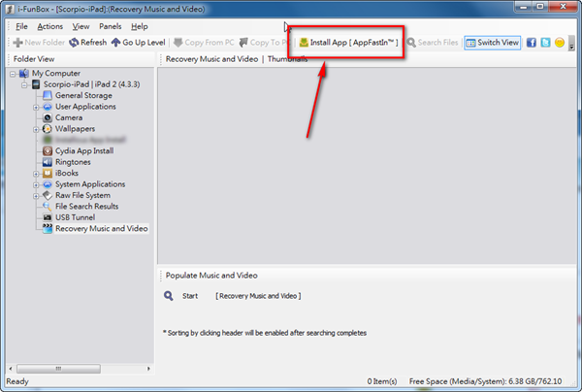The height and width of the screenshot is (392, 582).
Task: Refresh the current folder view
Action: pos(88,43)
